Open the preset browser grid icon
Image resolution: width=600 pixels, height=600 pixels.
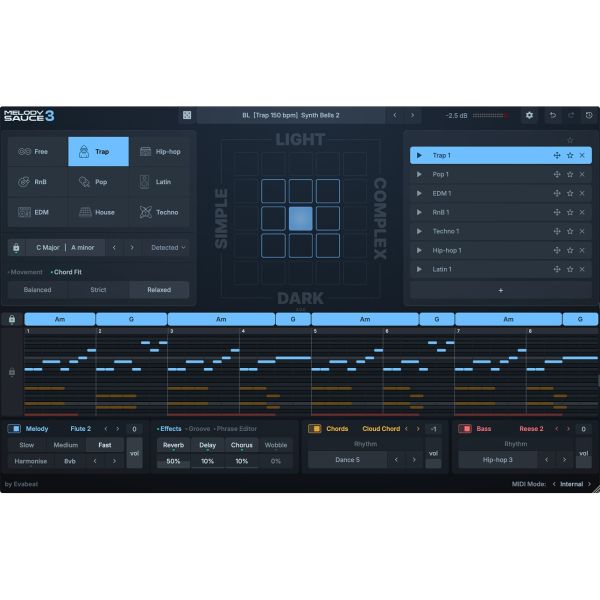187,115
